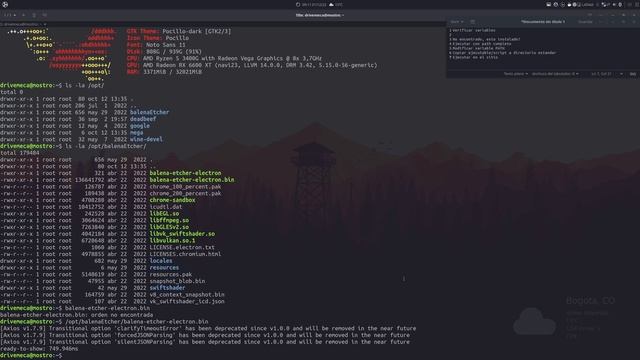Click libEGL.so file name
Image resolution: width=640 pixels, height=360 pixels.
point(164,213)
